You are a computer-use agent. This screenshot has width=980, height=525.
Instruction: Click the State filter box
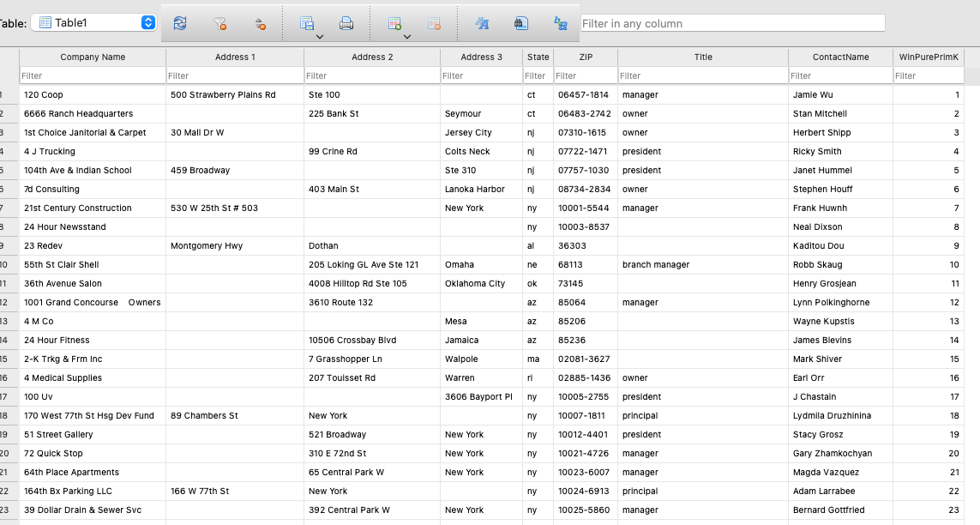coord(538,75)
